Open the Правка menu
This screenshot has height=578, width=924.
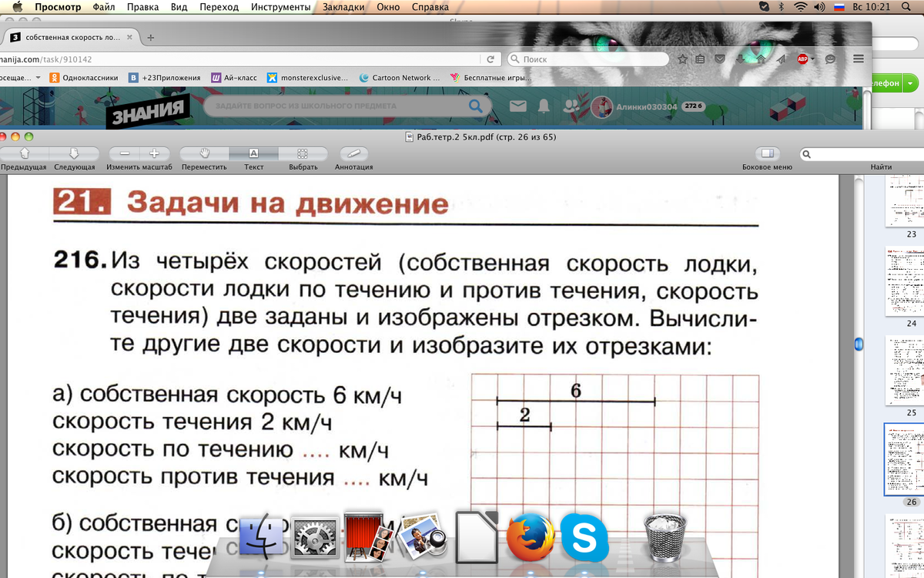coord(142,7)
